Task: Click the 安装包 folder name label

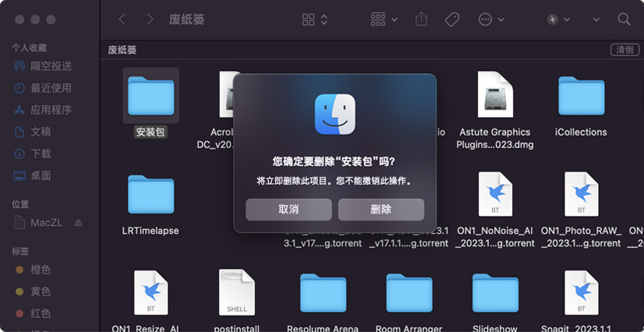Action: point(150,132)
